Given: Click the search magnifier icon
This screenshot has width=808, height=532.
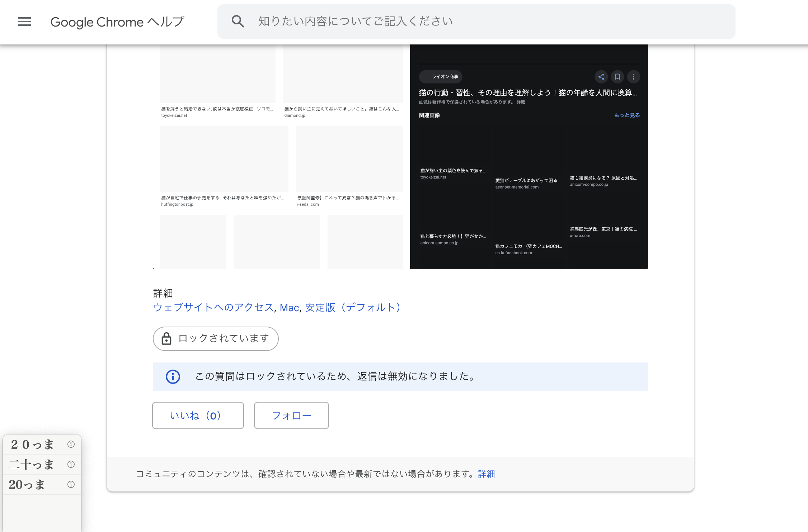Looking at the screenshot, I should click(238, 21).
